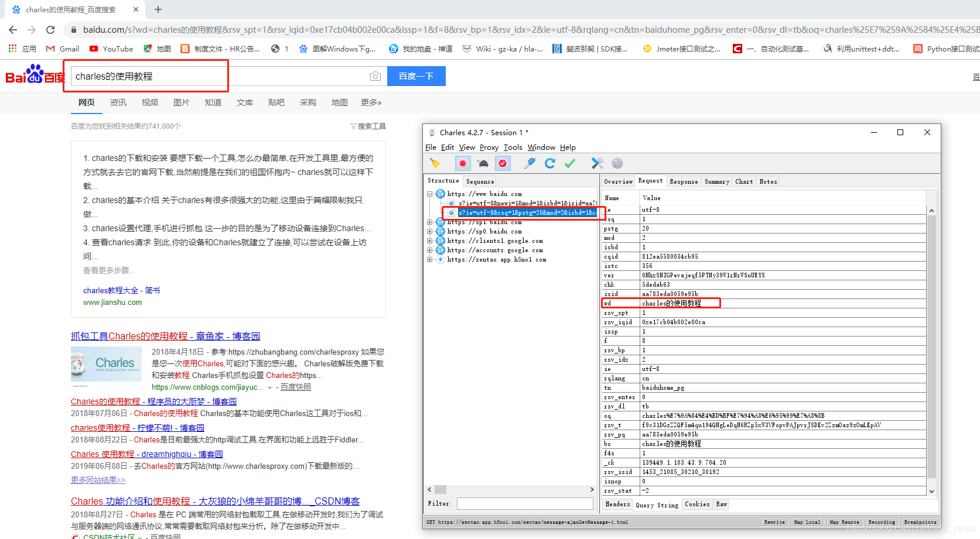This screenshot has height=539, width=980.
Task: Open the Chart tab in Charles
Action: (x=744, y=181)
